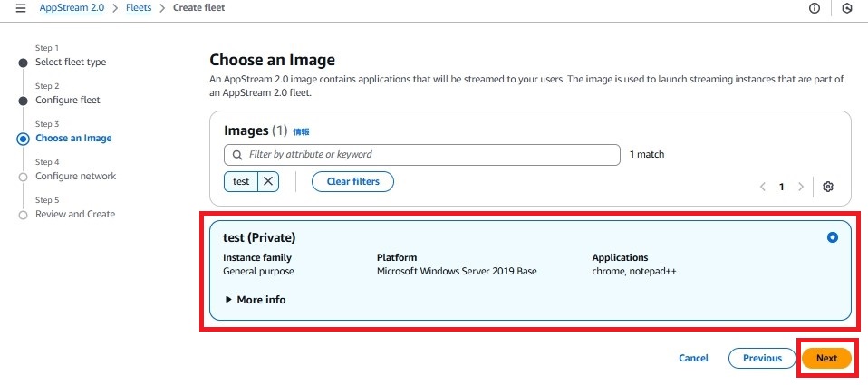Cancel fleet creation
Screen dimensions: 868x385
(x=694, y=358)
